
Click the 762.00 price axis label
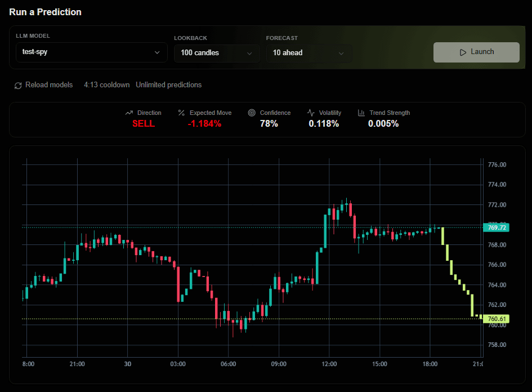tap(497, 305)
